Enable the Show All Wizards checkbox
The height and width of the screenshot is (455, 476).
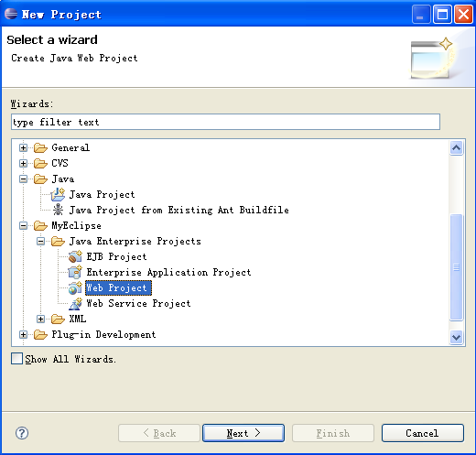(x=16, y=359)
